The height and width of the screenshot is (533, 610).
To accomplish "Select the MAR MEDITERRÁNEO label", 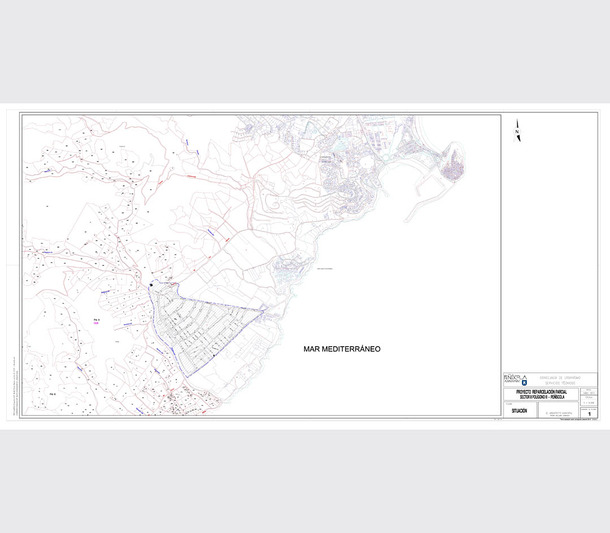I will pyautogui.click(x=342, y=350).
